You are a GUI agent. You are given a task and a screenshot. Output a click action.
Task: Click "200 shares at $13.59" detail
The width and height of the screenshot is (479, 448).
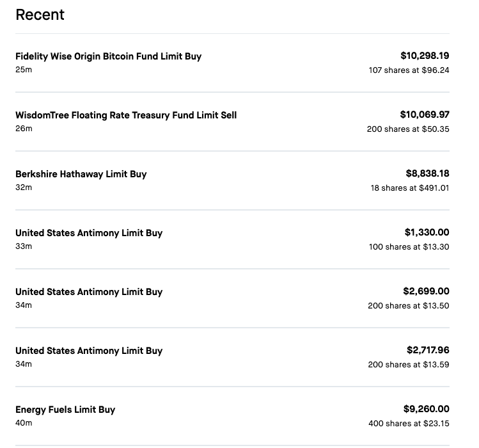[x=408, y=365]
